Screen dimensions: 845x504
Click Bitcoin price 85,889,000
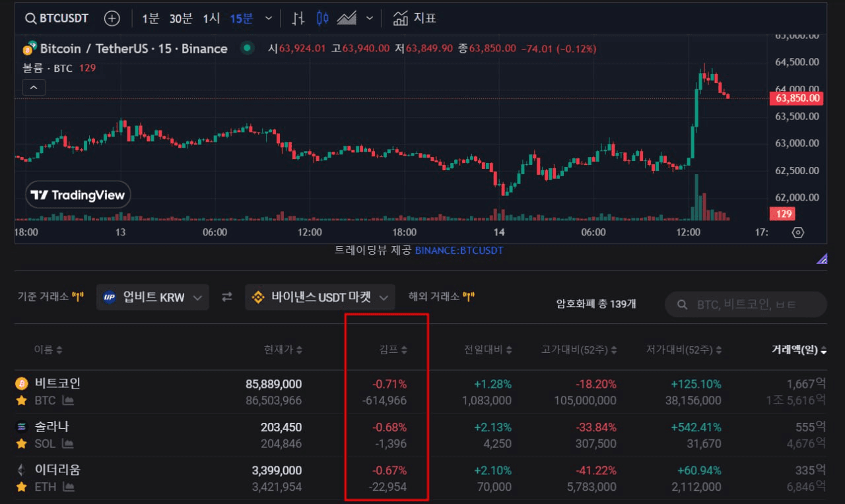pos(273,384)
